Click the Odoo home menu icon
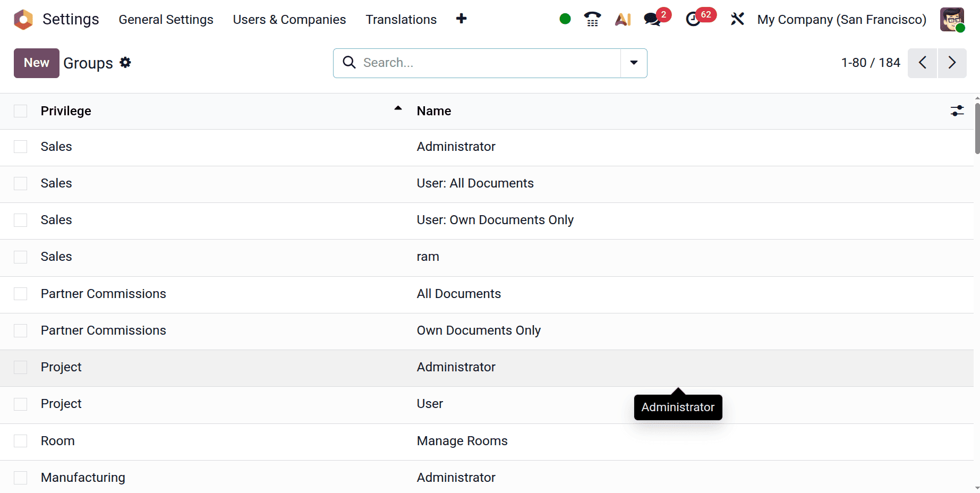Image resolution: width=980 pixels, height=493 pixels. [x=23, y=19]
